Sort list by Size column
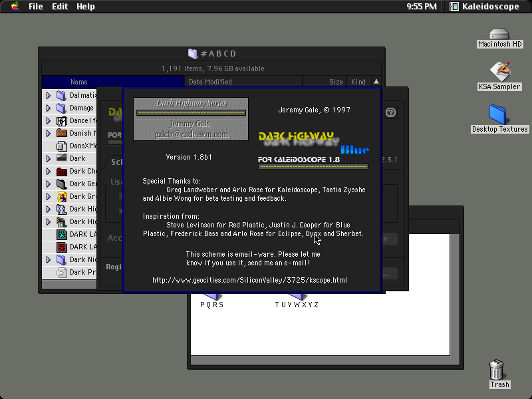This screenshot has height=399, width=532. click(324, 82)
